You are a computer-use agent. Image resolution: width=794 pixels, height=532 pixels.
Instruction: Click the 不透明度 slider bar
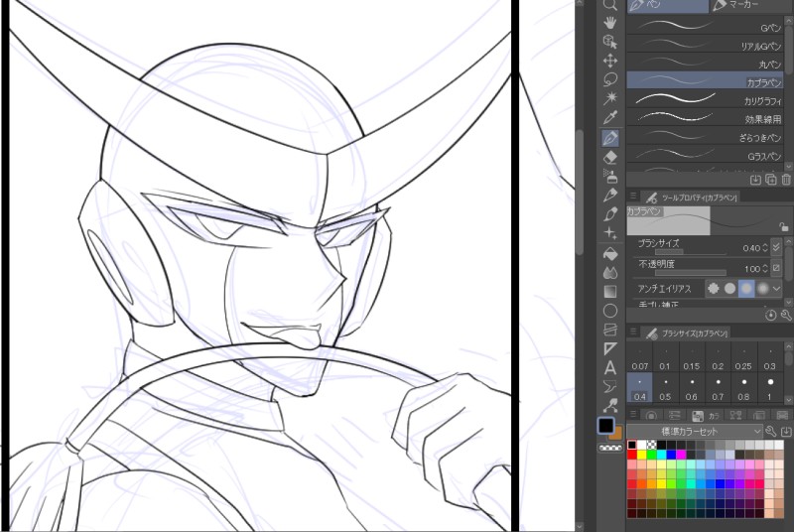coord(691,273)
